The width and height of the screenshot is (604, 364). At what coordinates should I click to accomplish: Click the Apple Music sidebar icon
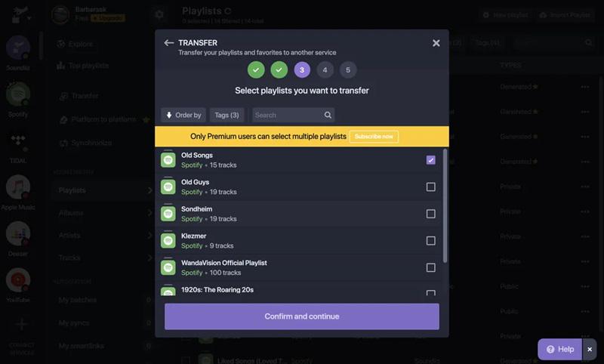coord(18,189)
